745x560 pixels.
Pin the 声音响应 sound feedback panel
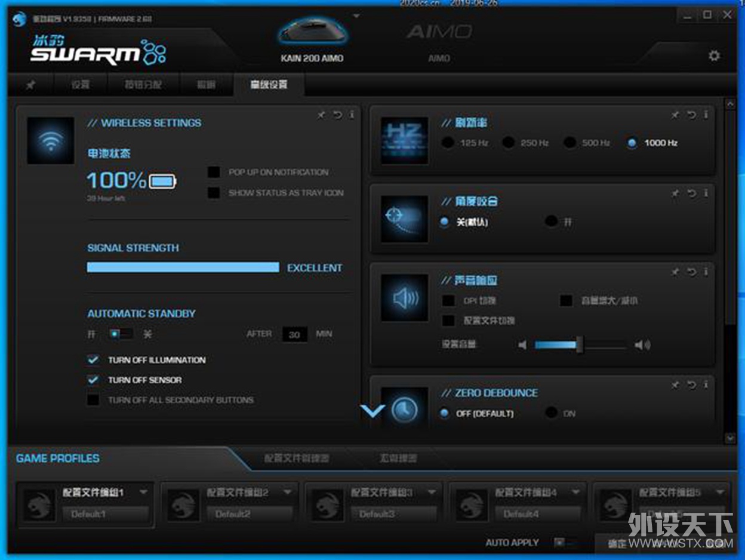point(676,272)
